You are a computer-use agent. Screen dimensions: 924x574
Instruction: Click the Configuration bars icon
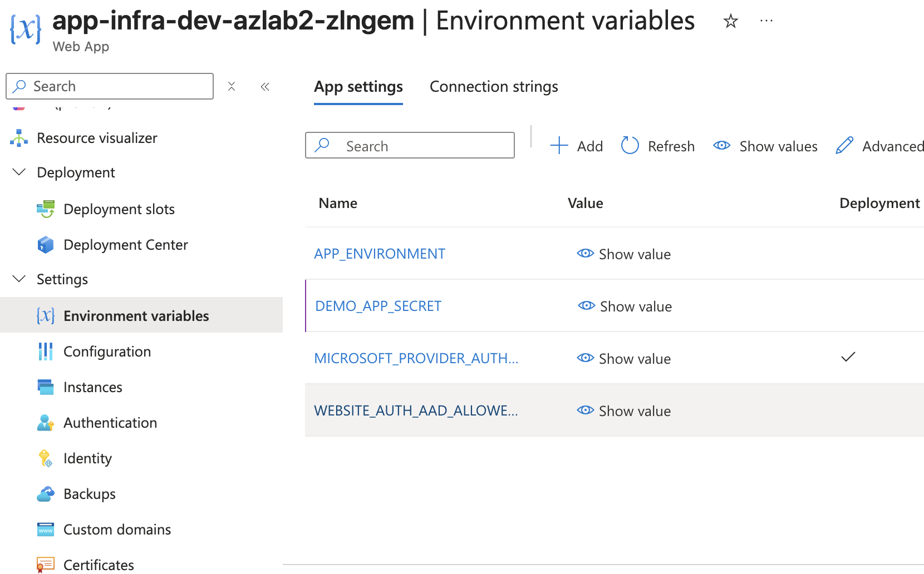tap(46, 352)
